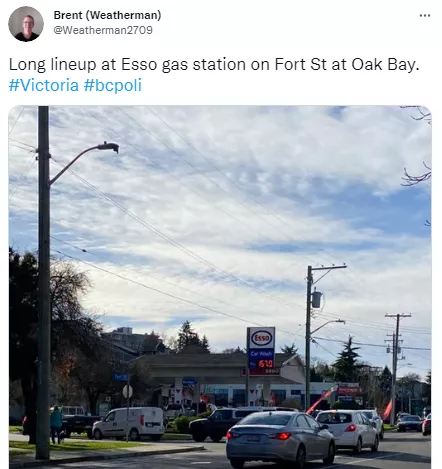The image size is (442, 469).
Task: Click the white hatchback car in photo
Action: point(347,430)
